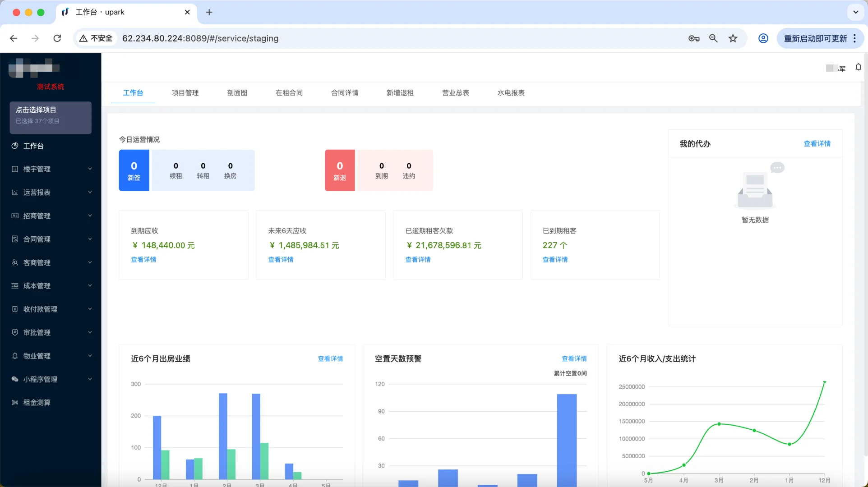Click the 招商管理 sidebar icon

pos(15,216)
